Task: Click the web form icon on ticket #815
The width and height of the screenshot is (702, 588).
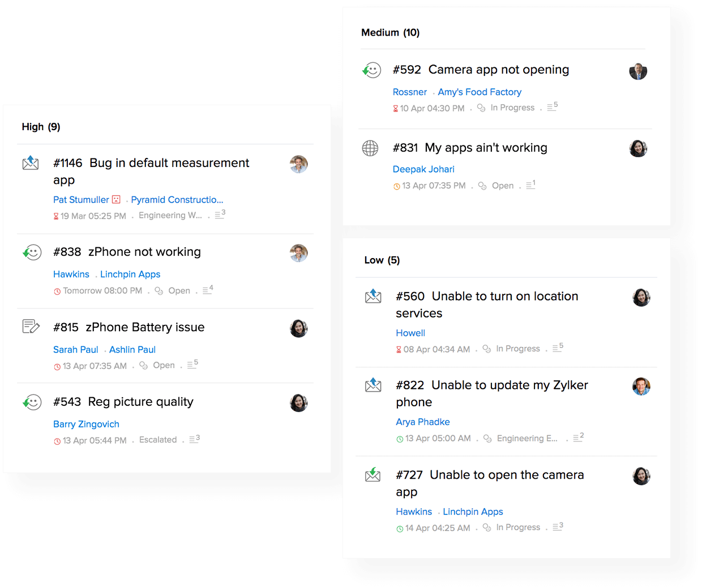Action: coord(31,326)
